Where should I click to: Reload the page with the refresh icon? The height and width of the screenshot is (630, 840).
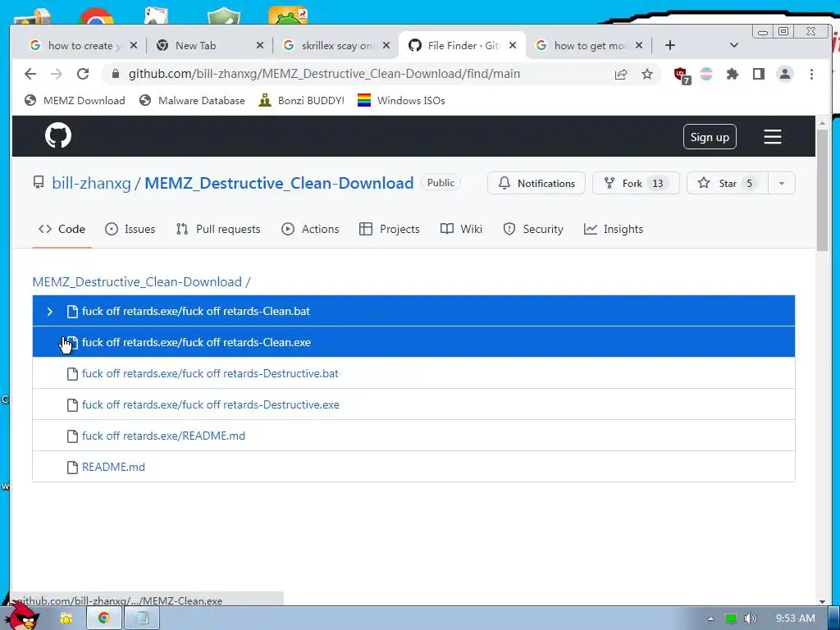pos(83,74)
